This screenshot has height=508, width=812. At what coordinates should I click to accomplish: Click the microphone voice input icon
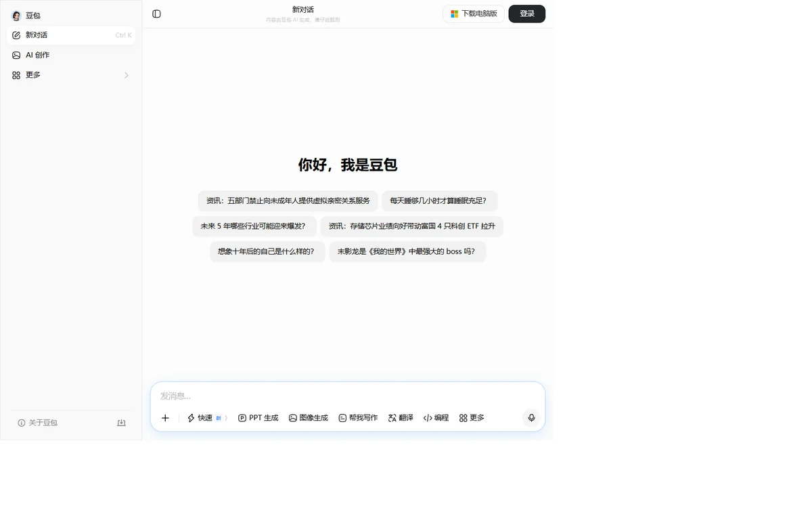pyautogui.click(x=531, y=418)
